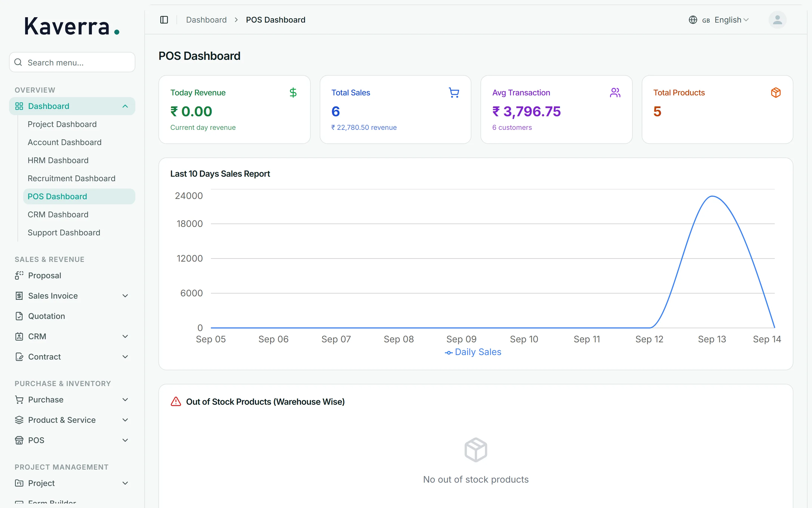Viewport: 812px width, 508px height.
Task: Select POS Dashboard in sidebar
Action: (79, 196)
